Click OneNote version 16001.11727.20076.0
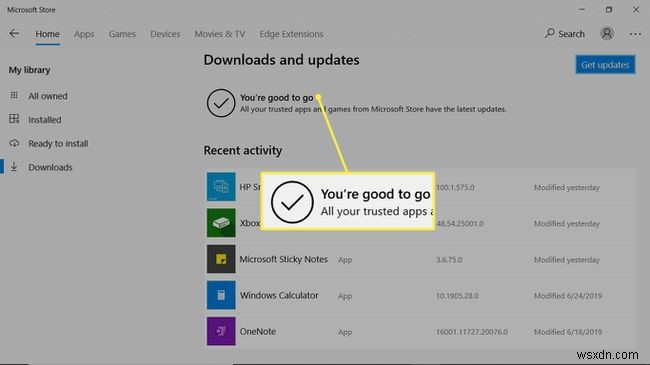This screenshot has height=365, width=650. click(x=472, y=332)
